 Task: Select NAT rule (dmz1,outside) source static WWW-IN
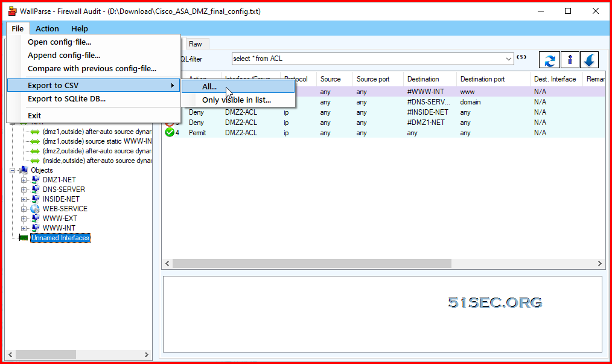[97, 141]
